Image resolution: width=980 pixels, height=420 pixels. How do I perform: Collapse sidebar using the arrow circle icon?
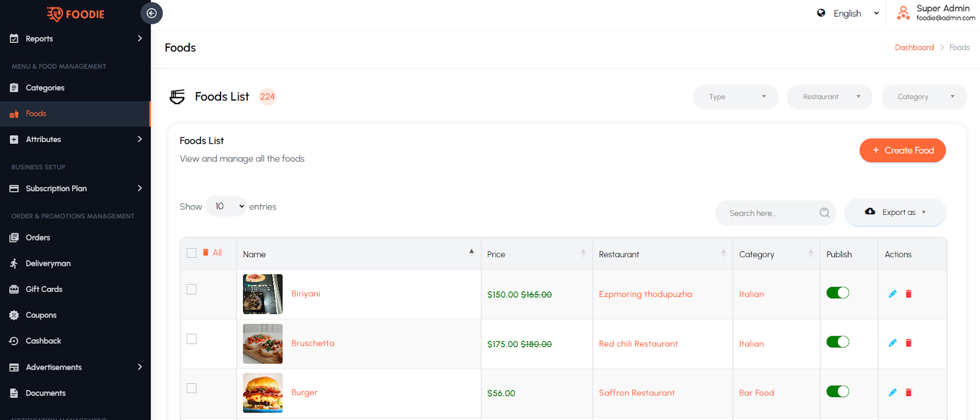point(151,13)
